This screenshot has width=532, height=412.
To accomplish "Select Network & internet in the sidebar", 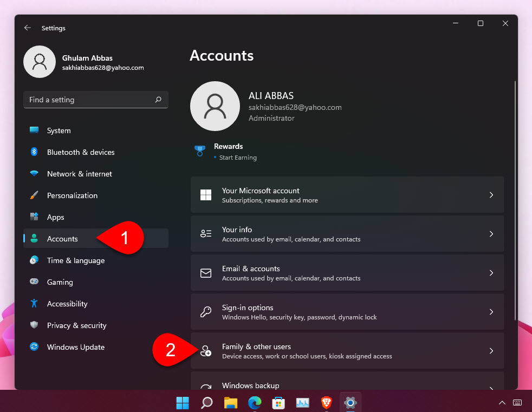I will click(96, 174).
